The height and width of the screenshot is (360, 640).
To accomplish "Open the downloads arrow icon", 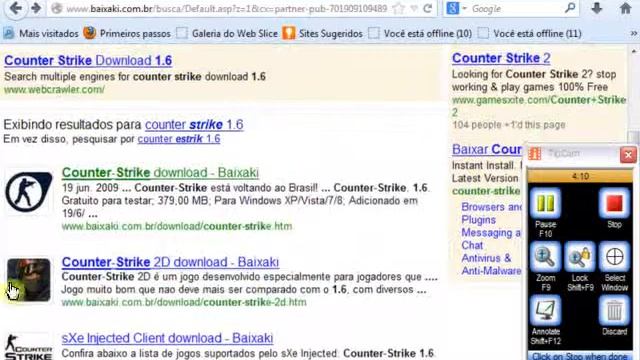I will [x=597, y=8].
